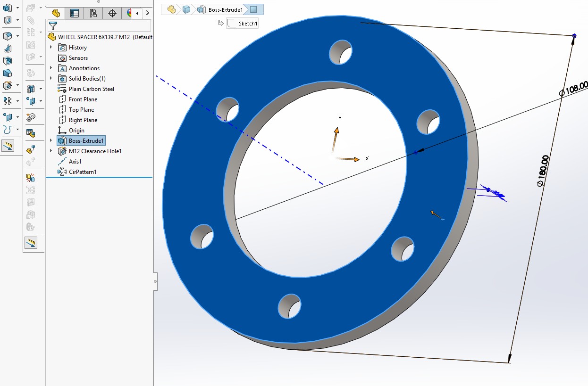The image size is (588, 386).
Task: Expand Solid Bodies(1) in the tree
Action: click(51, 78)
